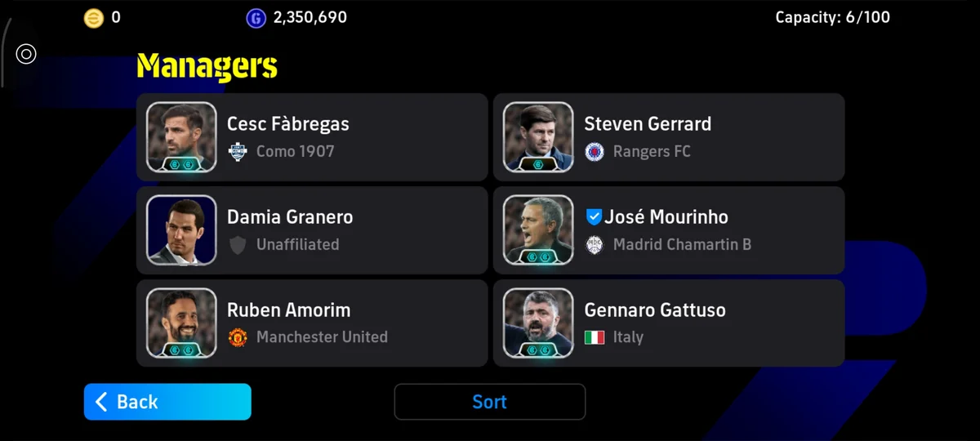Tap the circular target icon at left edge

coord(26,54)
